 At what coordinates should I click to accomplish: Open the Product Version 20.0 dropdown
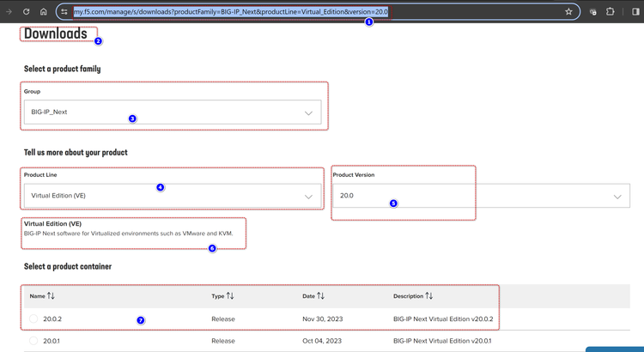pos(481,196)
